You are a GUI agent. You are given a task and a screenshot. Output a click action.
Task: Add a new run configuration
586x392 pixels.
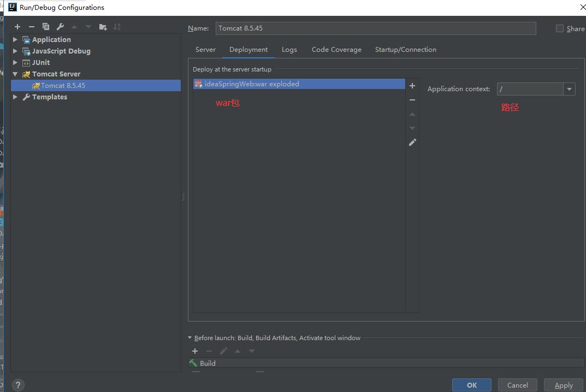(x=17, y=27)
